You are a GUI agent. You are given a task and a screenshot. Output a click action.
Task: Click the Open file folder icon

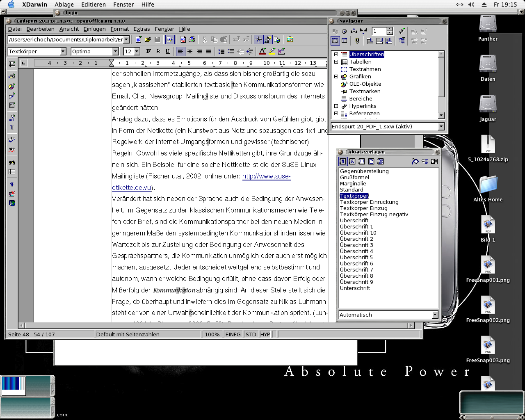(148, 40)
